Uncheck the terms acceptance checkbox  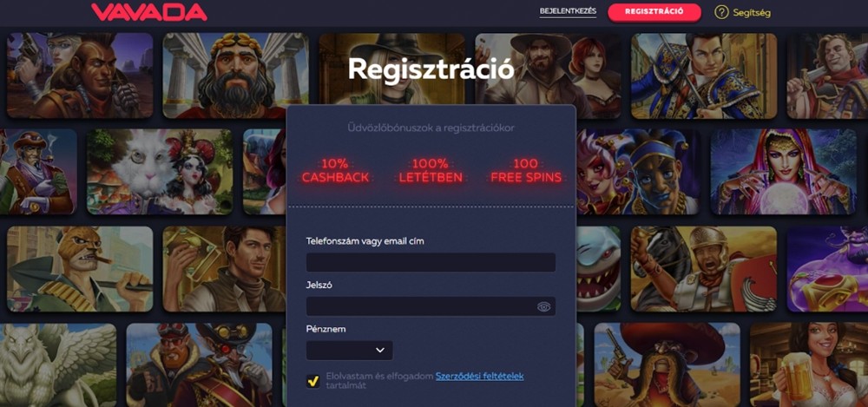point(312,381)
